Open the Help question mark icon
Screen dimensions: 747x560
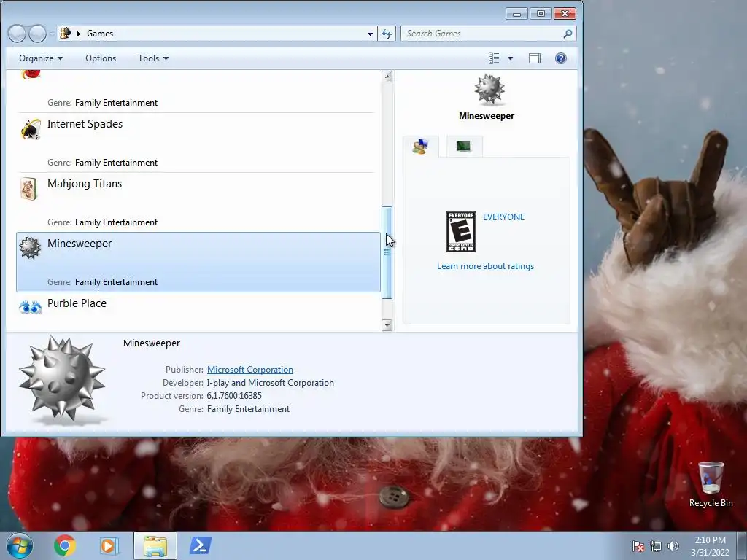click(x=561, y=58)
